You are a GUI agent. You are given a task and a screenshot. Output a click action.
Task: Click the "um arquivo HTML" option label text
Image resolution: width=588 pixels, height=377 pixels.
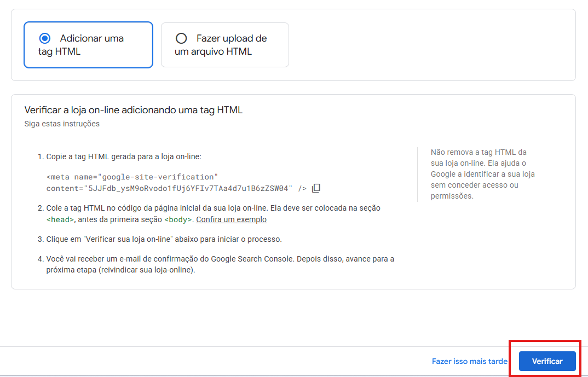pos(213,51)
